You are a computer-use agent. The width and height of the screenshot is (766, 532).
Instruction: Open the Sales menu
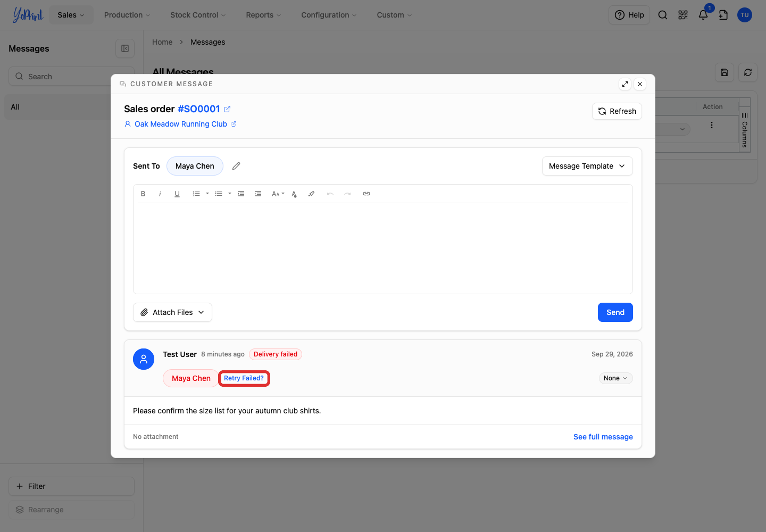click(x=71, y=15)
